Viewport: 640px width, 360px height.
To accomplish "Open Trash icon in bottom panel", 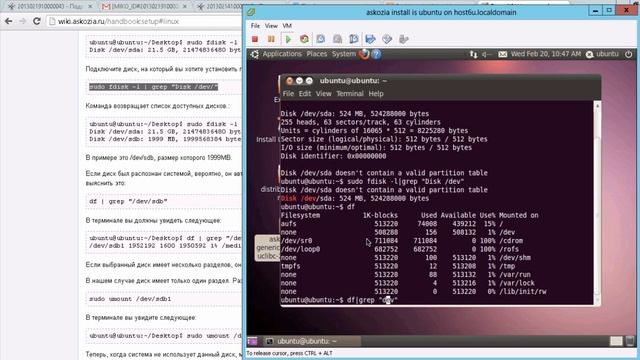I will [x=630, y=341].
